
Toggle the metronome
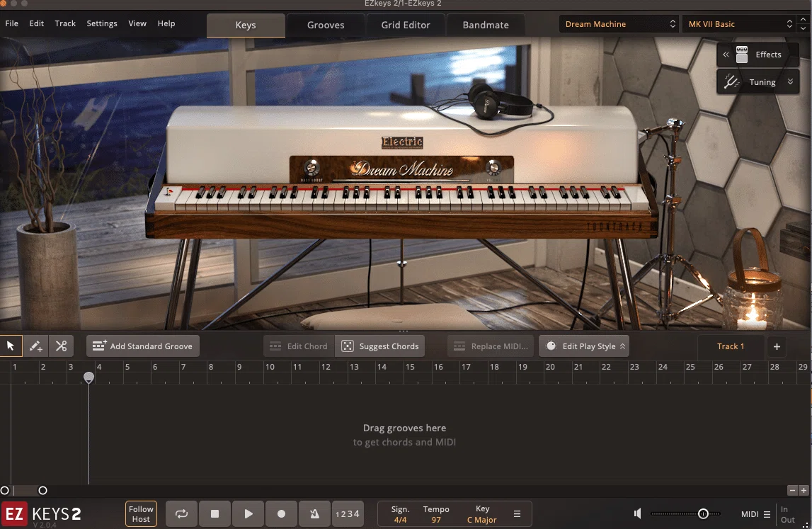click(x=314, y=514)
